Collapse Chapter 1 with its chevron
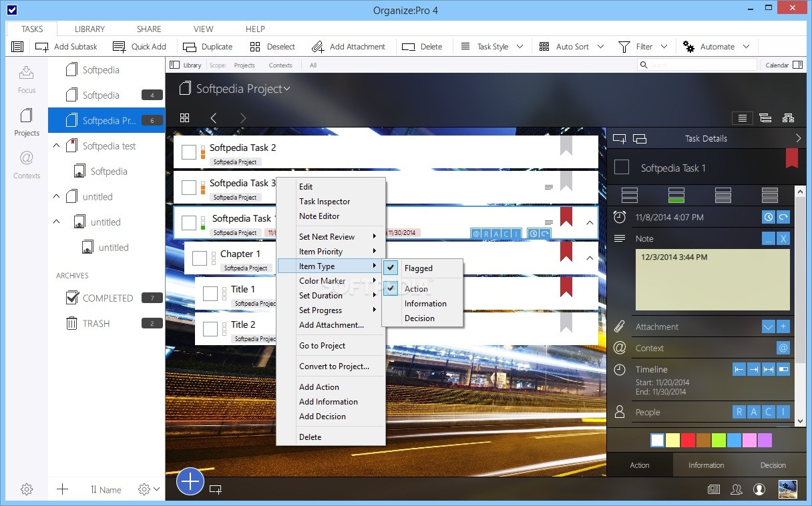Screen dimensions: 812x506 [x=590, y=258]
